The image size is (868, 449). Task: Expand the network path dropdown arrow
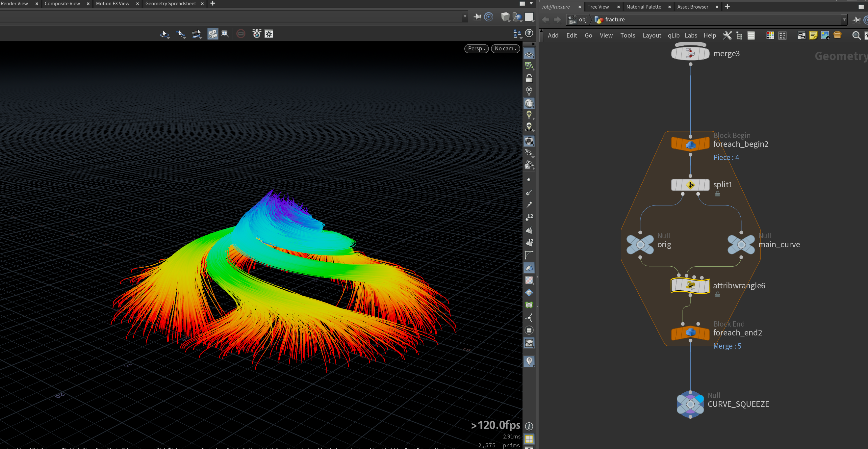844,19
